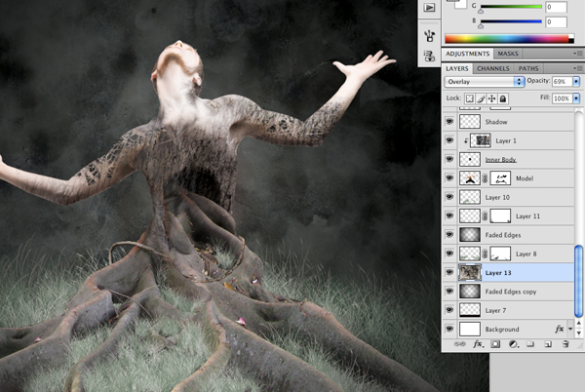
Task: Click the Fill 100% input field
Action: click(563, 98)
